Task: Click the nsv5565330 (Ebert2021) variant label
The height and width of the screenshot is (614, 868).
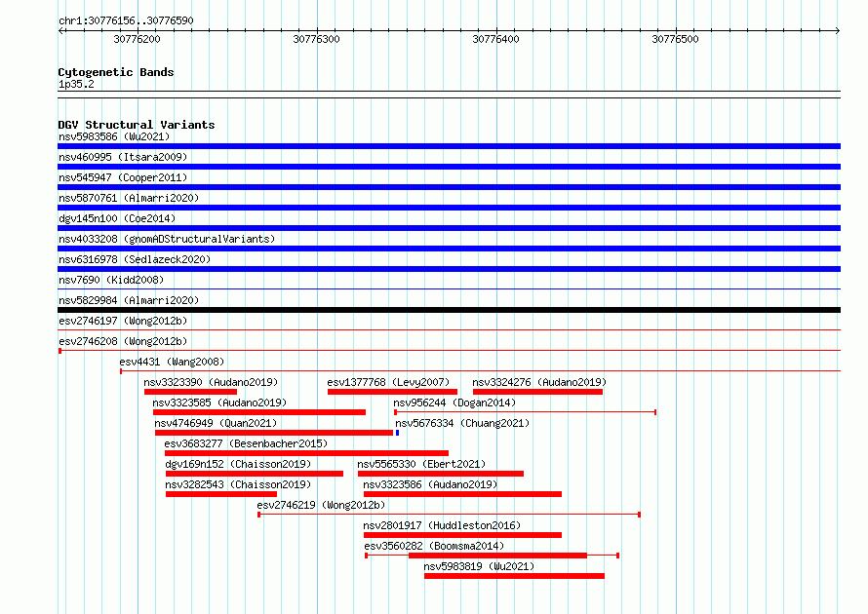Action: pyautogui.click(x=422, y=464)
